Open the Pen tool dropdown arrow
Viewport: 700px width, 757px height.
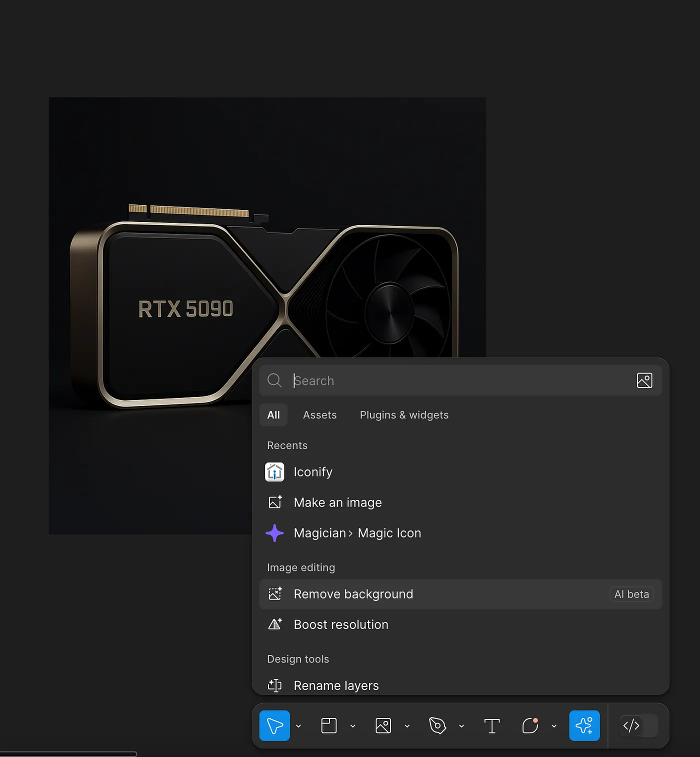tap(461, 725)
